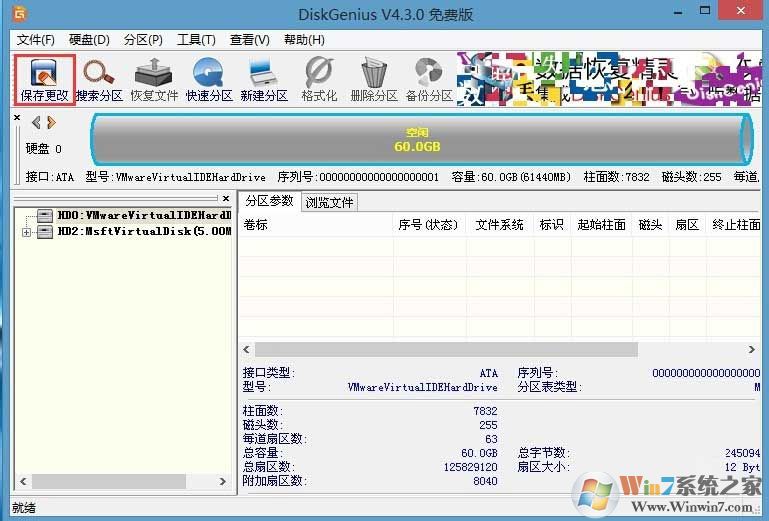Image resolution: width=769 pixels, height=521 pixels.
Task: Maximize the DiskGenius window
Action: [x=705, y=11]
